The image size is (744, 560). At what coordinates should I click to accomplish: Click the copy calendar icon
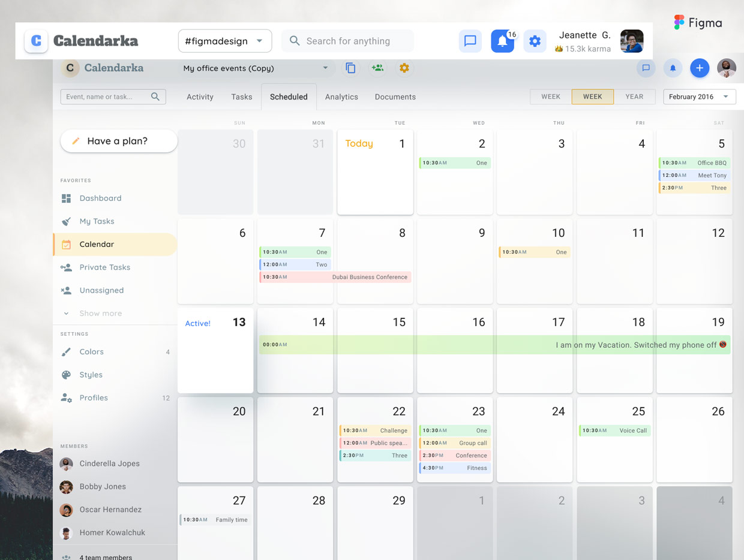(x=351, y=68)
